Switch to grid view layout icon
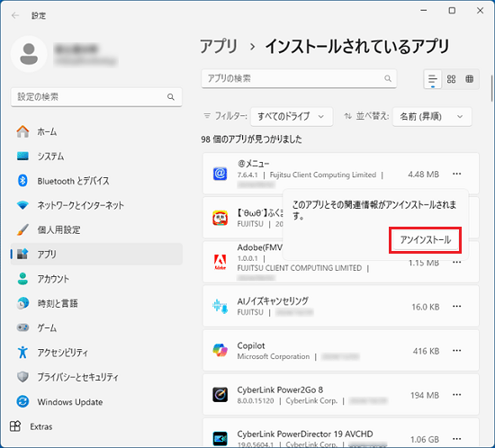 click(451, 79)
